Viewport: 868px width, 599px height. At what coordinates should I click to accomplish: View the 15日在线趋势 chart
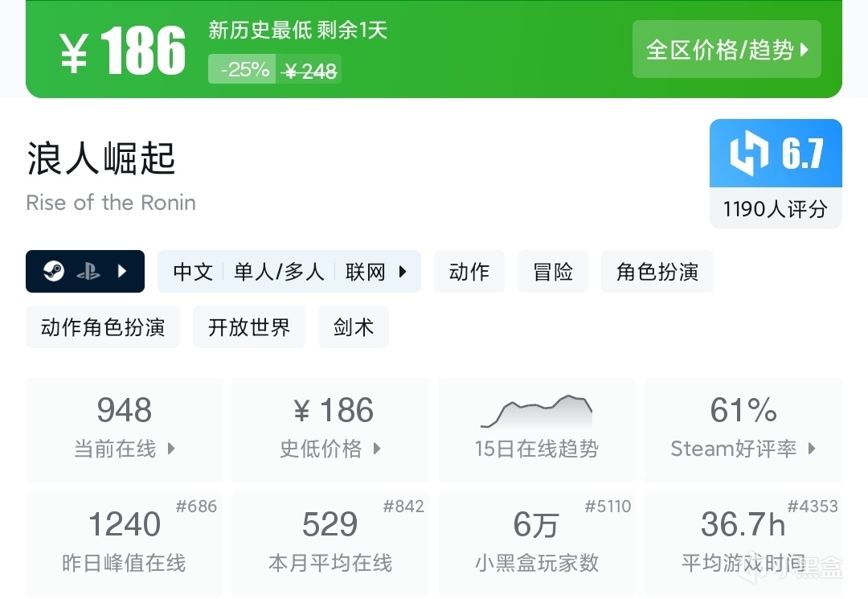[x=536, y=429]
